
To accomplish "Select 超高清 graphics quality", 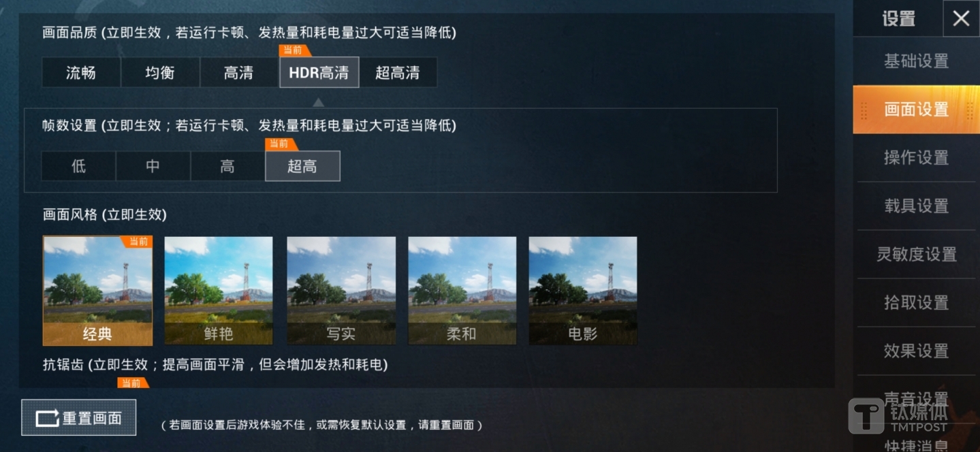I will pos(398,72).
